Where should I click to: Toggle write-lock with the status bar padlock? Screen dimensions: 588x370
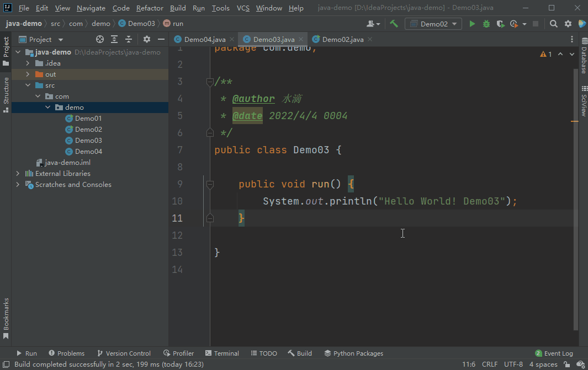(x=568, y=364)
